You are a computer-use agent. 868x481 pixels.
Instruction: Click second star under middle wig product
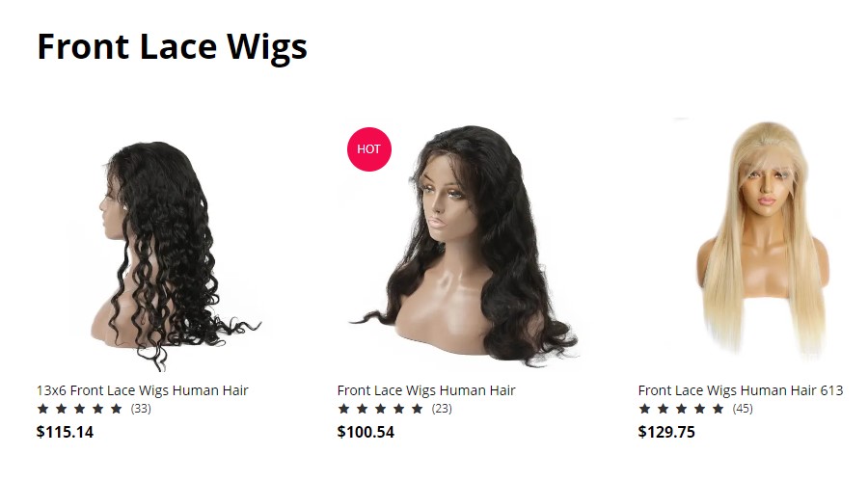tap(362, 409)
